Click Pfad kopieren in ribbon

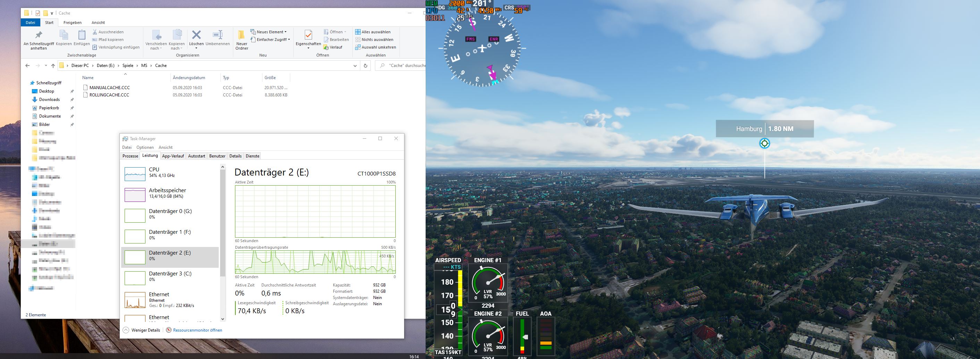(x=108, y=40)
